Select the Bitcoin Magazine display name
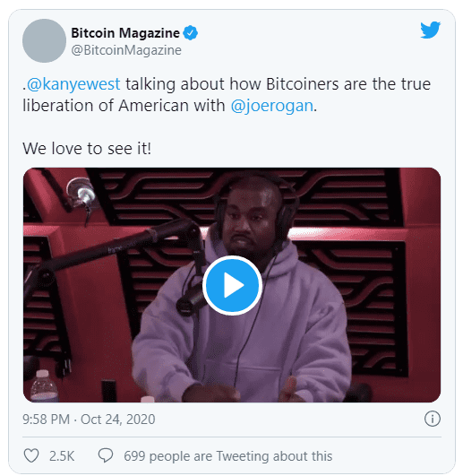Screen dimensions: 463x476 tap(125, 33)
